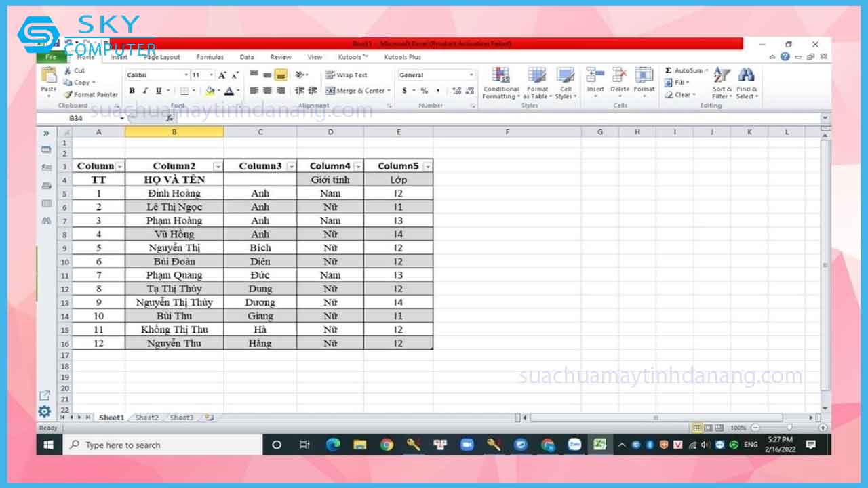Click the Font Color red A

[x=229, y=91]
